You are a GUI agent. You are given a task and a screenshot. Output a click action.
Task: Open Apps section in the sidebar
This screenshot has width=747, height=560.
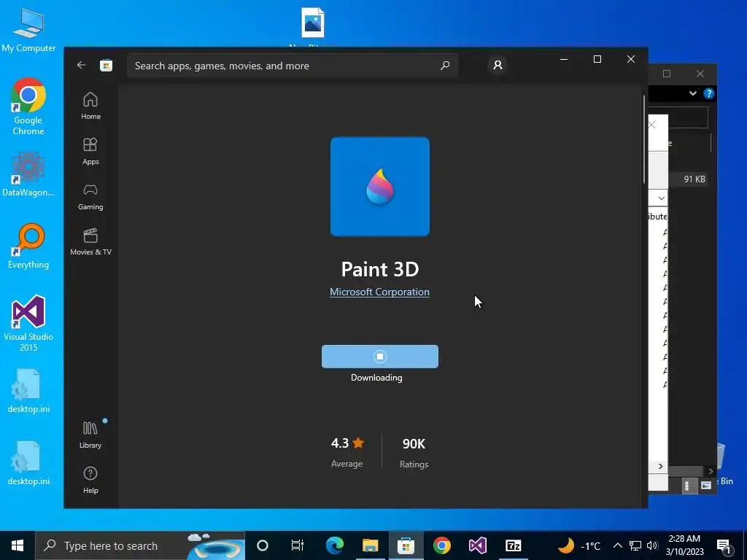coord(90,151)
